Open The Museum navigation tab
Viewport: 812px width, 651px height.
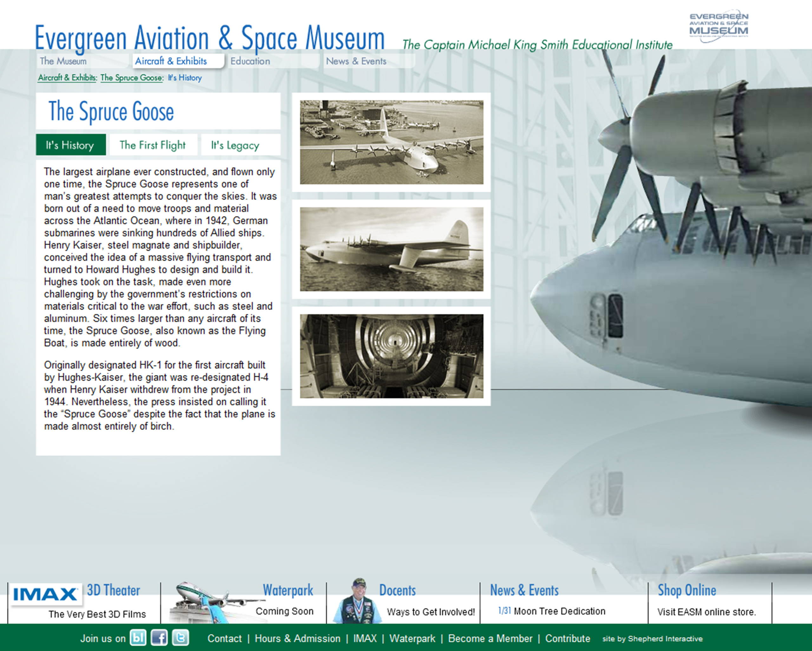63,61
